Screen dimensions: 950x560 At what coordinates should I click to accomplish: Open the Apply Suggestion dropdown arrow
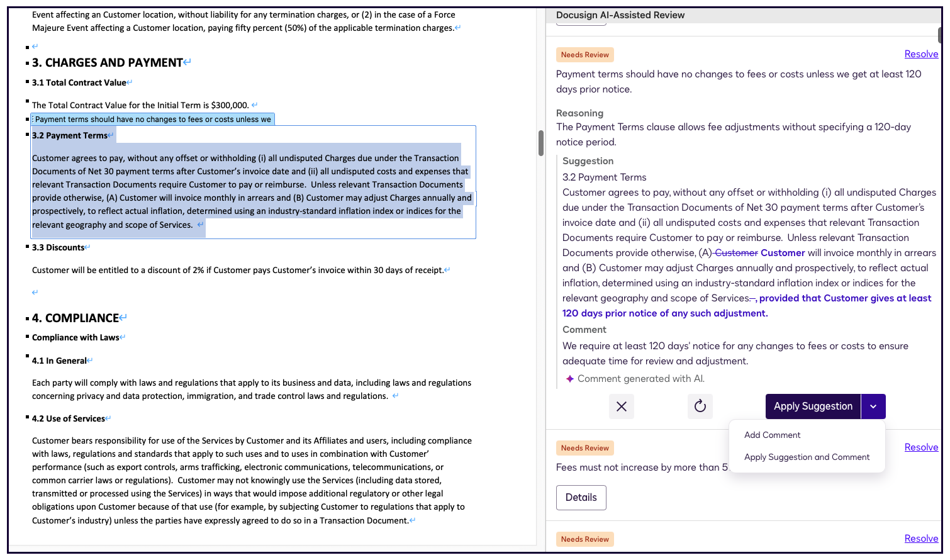point(873,406)
